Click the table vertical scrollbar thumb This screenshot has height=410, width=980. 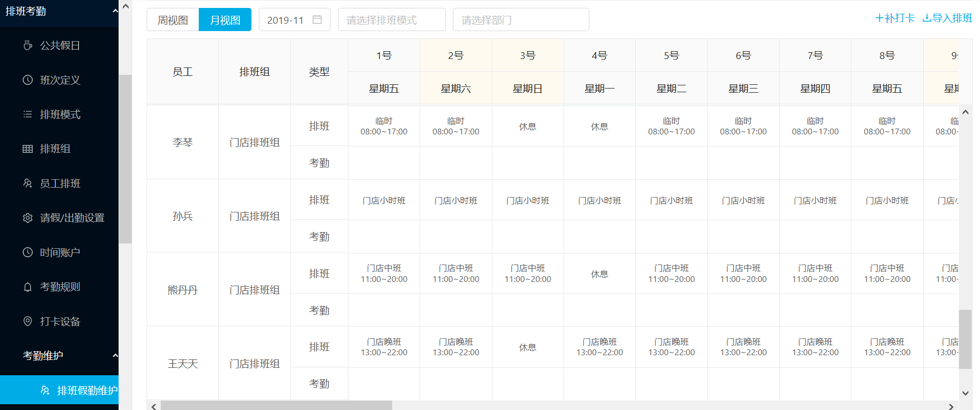coord(965,339)
